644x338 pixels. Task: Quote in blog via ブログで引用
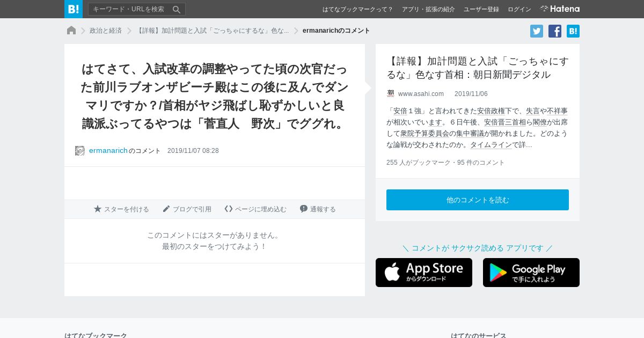click(187, 209)
